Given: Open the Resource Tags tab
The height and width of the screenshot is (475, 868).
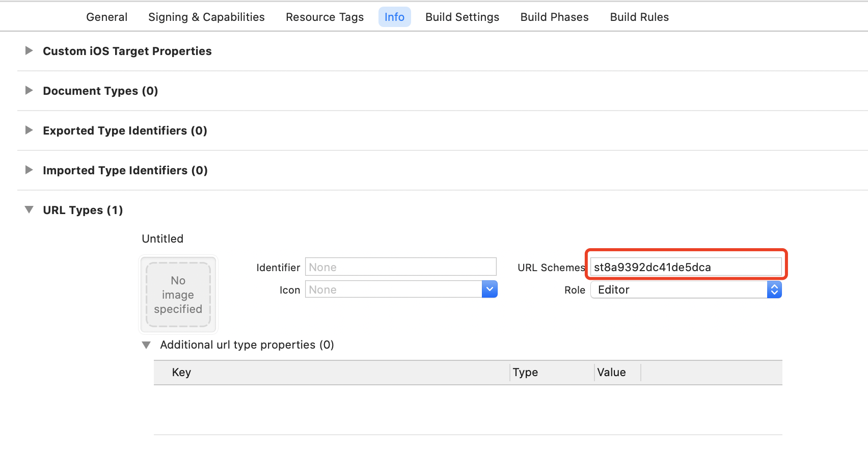Looking at the screenshot, I should coord(324,17).
